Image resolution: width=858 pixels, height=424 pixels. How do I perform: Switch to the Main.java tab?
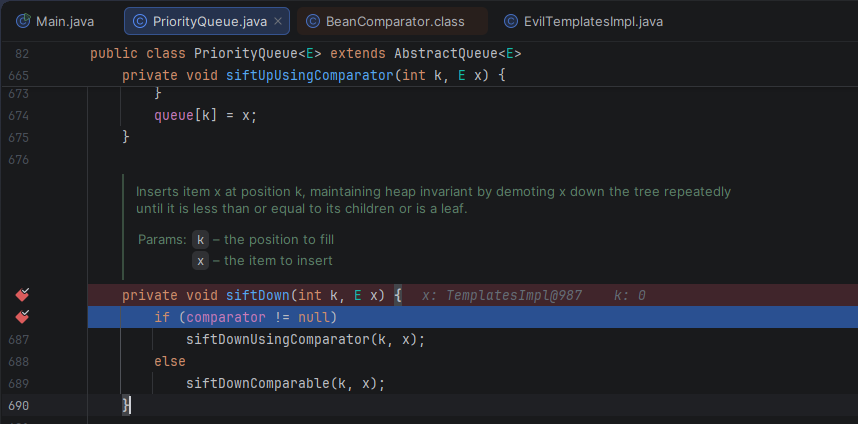point(63,21)
